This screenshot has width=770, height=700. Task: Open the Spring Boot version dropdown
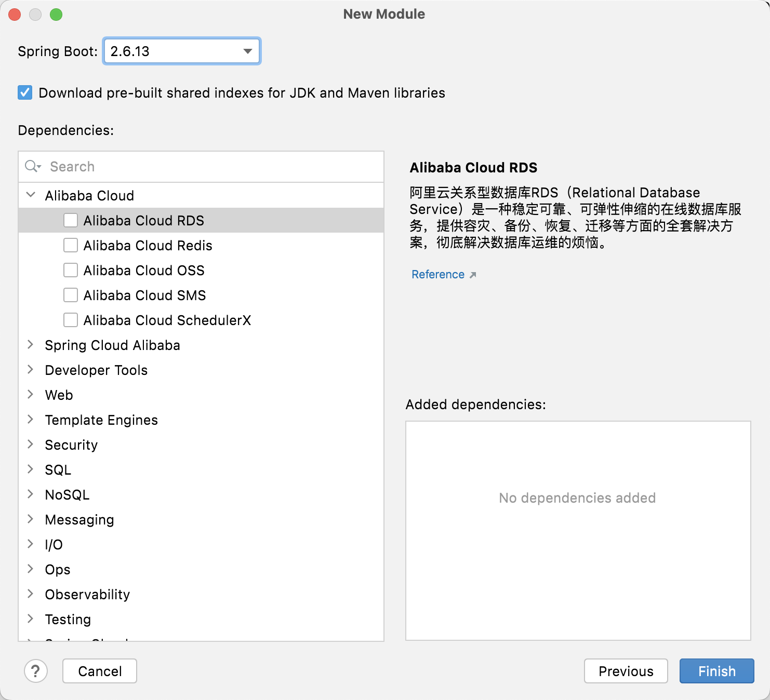(x=182, y=51)
